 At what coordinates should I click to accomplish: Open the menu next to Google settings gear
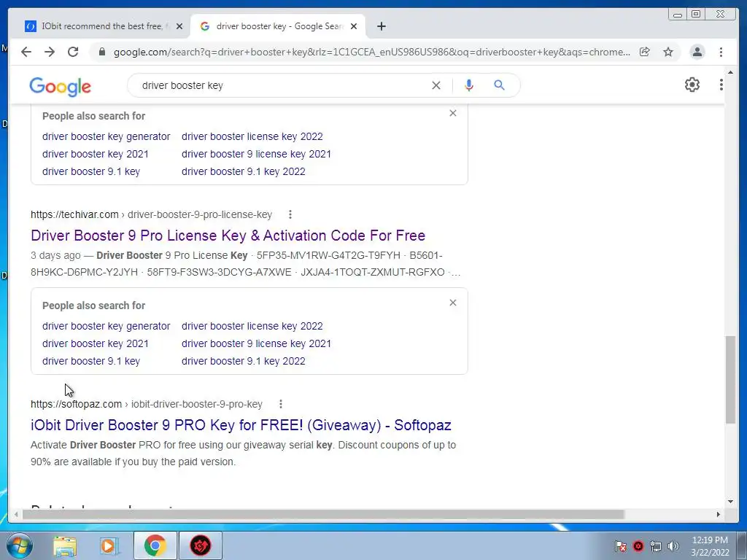pyautogui.click(x=721, y=85)
